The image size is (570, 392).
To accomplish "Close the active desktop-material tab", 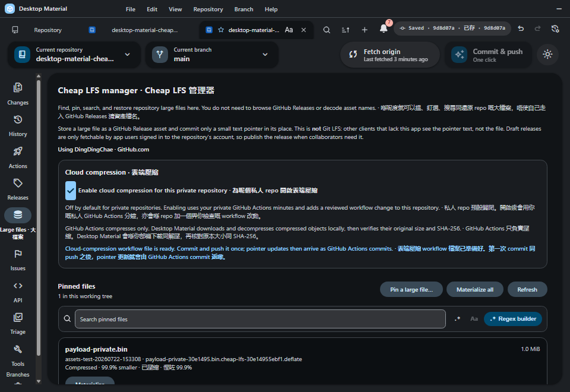I will click(x=303, y=30).
